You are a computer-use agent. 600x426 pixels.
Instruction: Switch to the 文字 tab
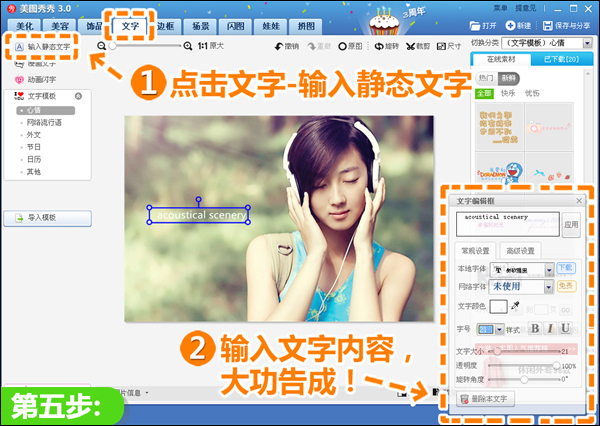[130, 26]
